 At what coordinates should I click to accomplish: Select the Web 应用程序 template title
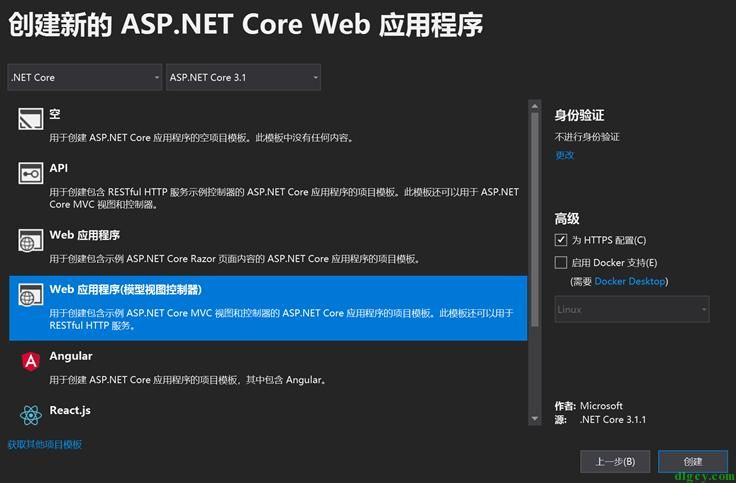coord(84,235)
